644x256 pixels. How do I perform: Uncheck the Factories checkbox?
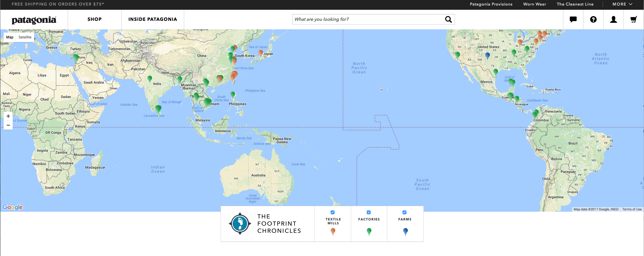369,212
